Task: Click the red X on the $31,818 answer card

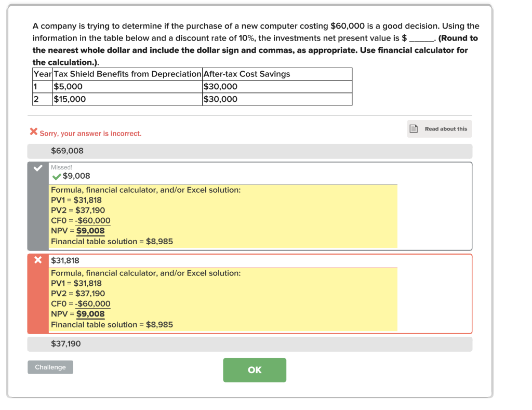Action: tap(37, 260)
